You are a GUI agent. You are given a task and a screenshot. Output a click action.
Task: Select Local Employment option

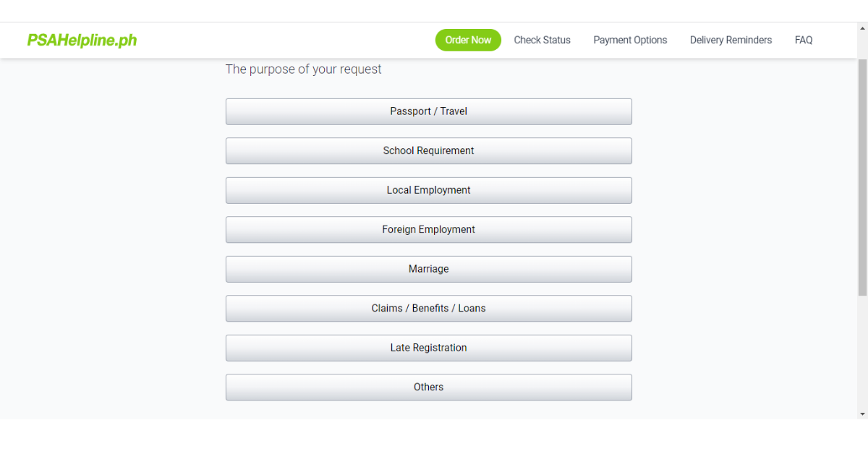[x=428, y=190]
